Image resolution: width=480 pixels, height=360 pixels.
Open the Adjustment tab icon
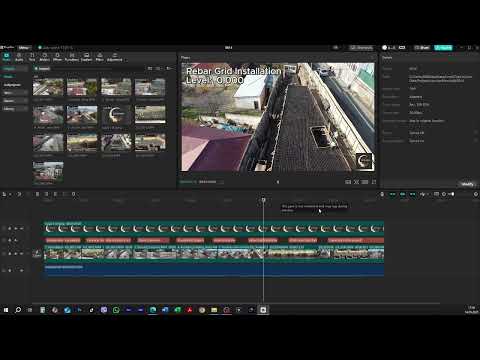[115, 57]
